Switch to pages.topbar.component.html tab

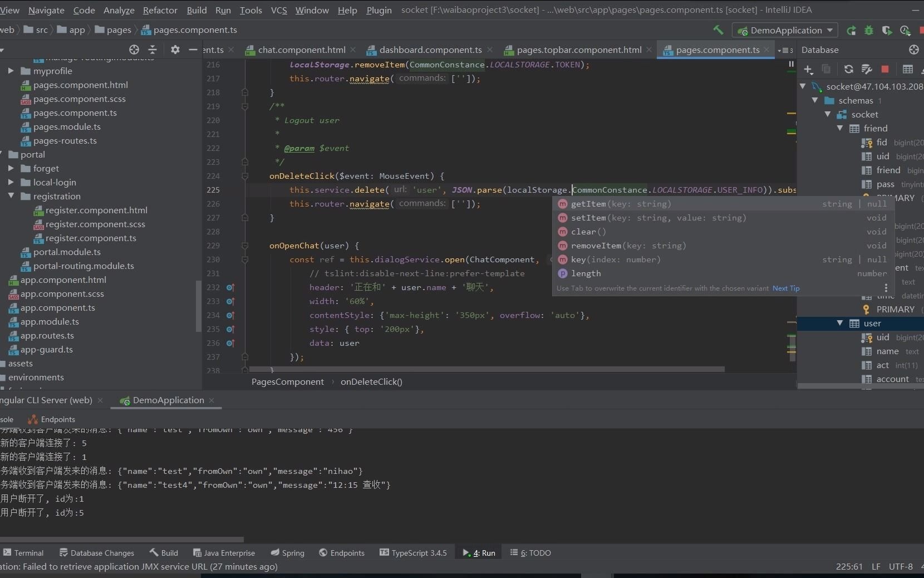tap(579, 50)
